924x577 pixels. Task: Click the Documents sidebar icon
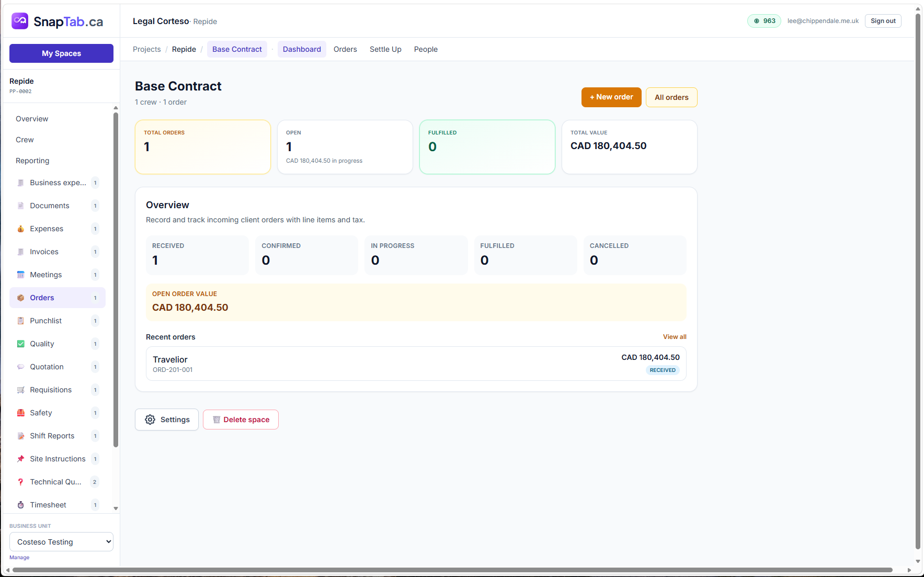coord(21,206)
